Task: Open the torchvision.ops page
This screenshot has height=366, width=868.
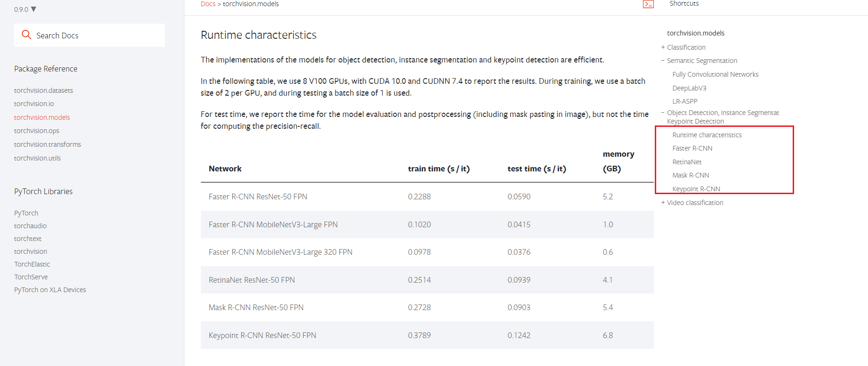Action: (36, 131)
